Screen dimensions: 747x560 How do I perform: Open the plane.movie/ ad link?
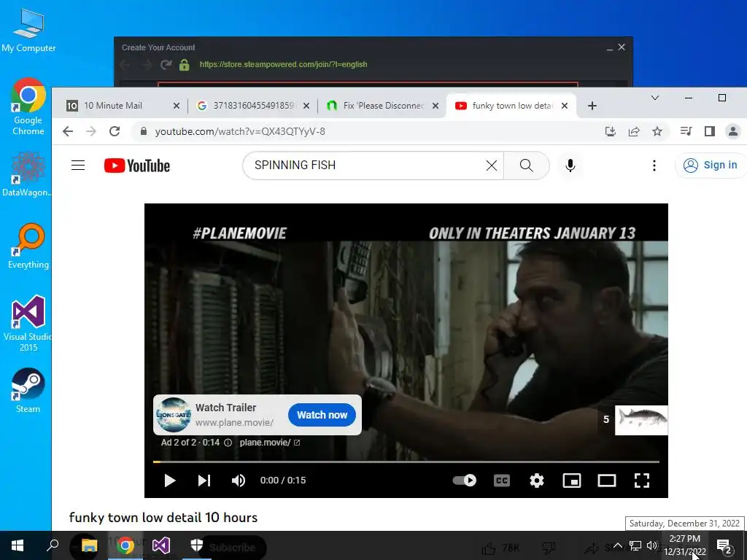pos(270,443)
